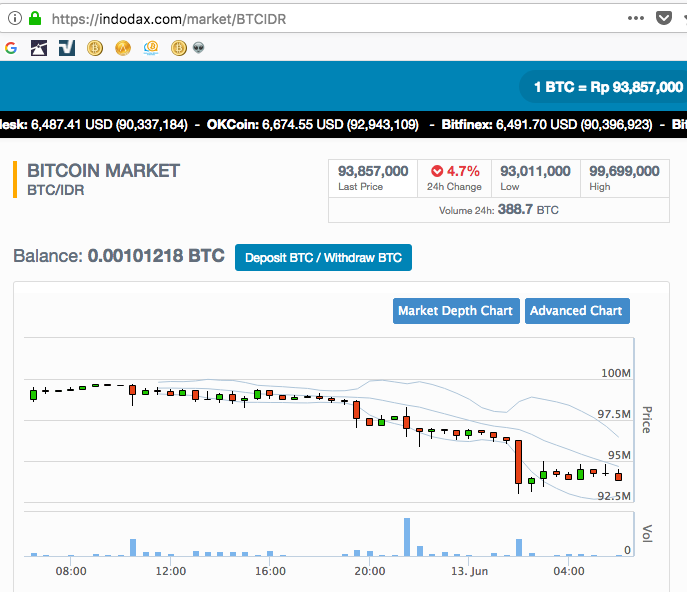
Task: Open the gold coin with letter A bookmark
Action: tap(123, 48)
